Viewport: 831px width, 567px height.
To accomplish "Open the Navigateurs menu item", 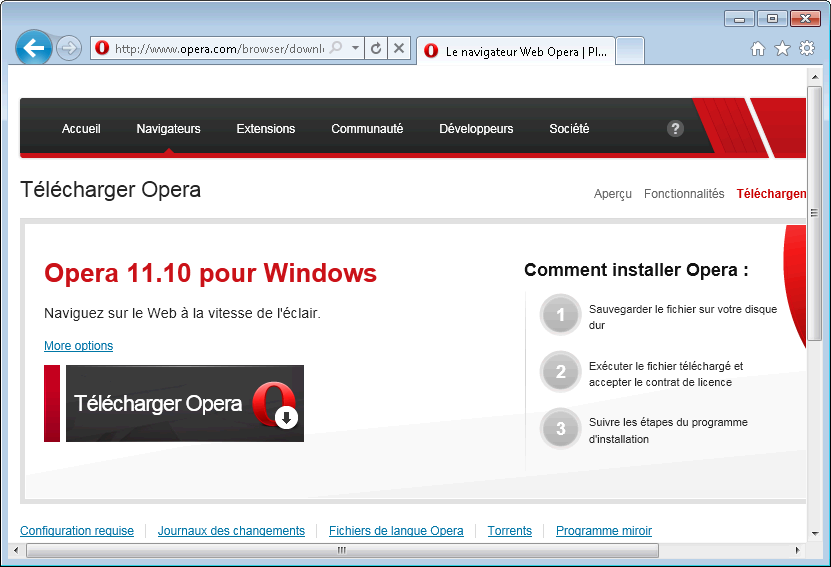I will coord(169,128).
